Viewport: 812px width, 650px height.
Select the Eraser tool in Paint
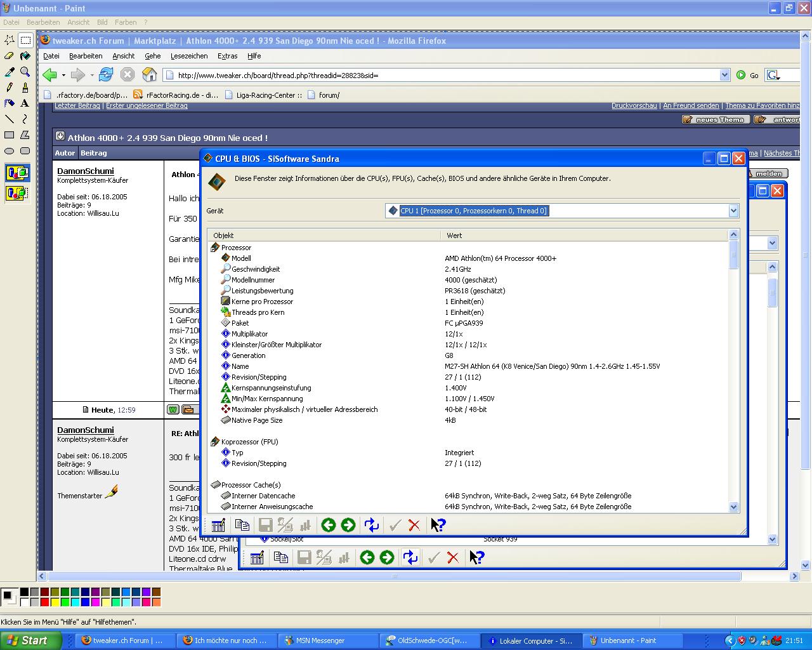coord(10,56)
